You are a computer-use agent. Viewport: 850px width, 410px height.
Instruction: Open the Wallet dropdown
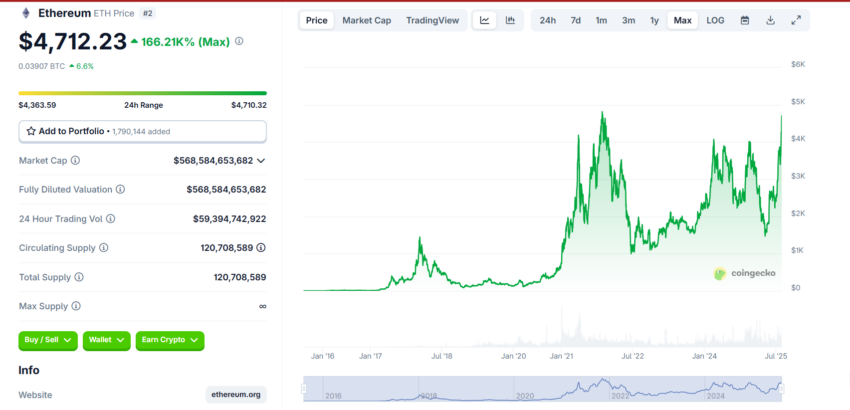point(106,341)
